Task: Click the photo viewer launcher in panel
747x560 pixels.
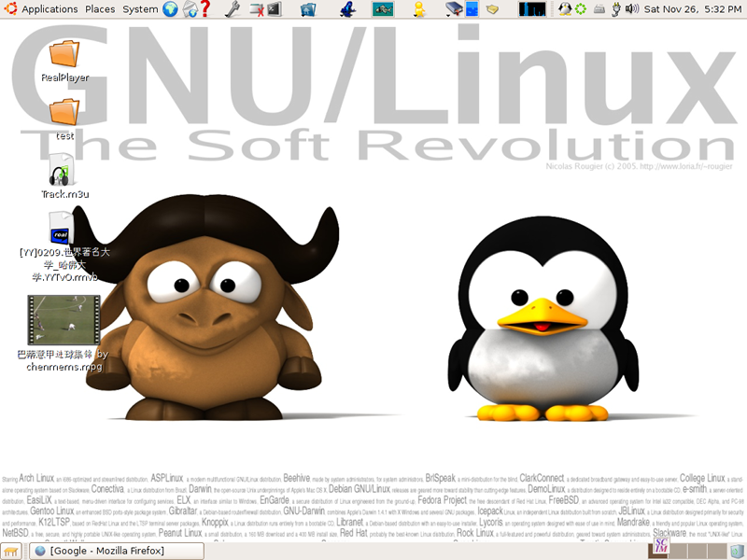Action: tap(308, 9)
